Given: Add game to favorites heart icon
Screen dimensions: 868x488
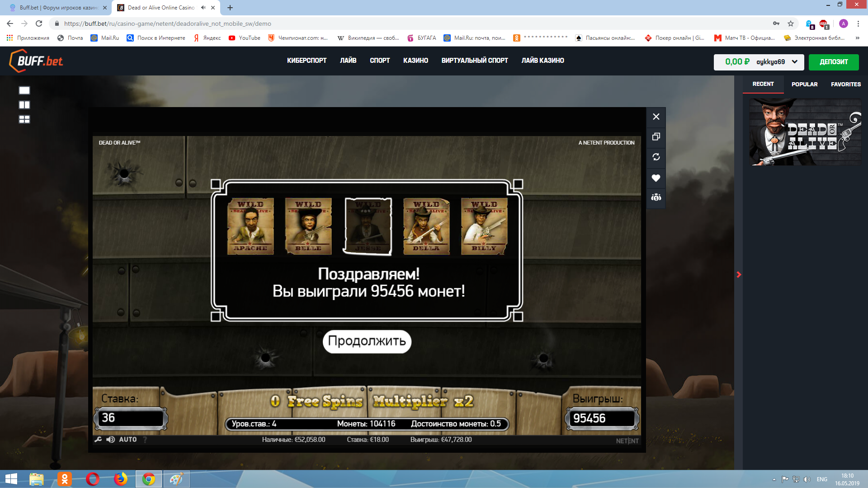Looking at the screenshot, I should pyautogui.click(x=656, y=178).
